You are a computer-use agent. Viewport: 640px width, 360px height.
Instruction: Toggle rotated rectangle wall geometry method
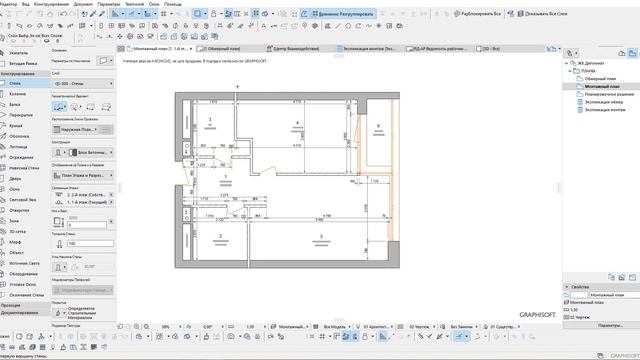tap(106, 107)
